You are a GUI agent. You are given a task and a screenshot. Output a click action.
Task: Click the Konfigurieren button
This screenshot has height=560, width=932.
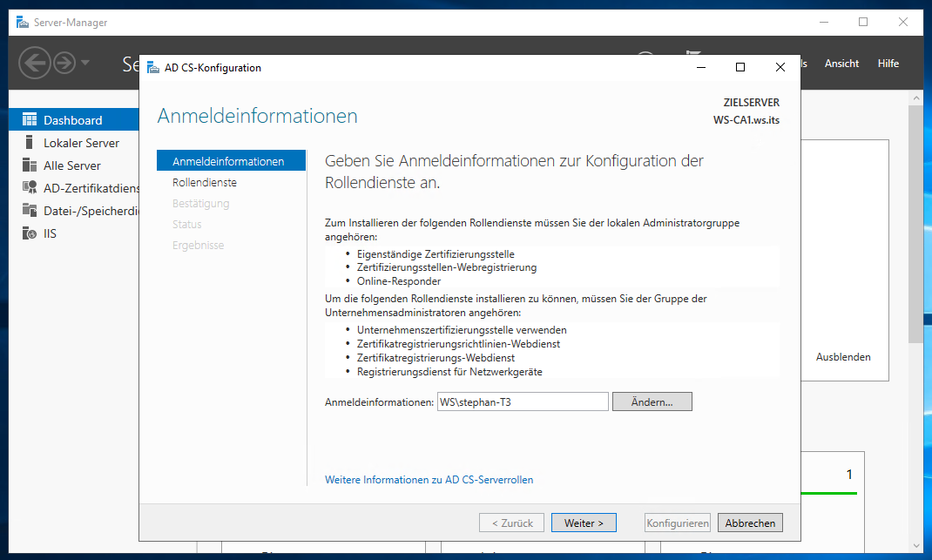tap(678, 523)
